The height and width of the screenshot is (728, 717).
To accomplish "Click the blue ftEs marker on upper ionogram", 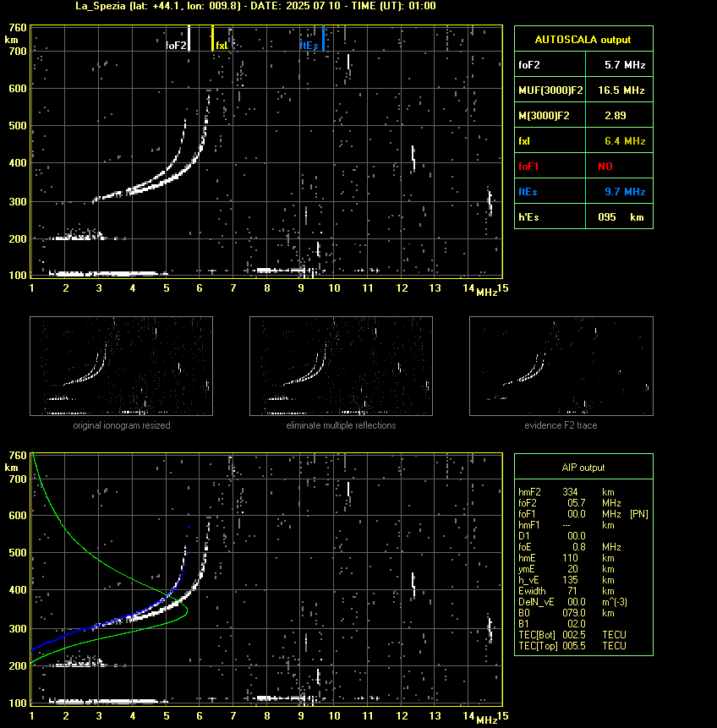I will point(323,38).
